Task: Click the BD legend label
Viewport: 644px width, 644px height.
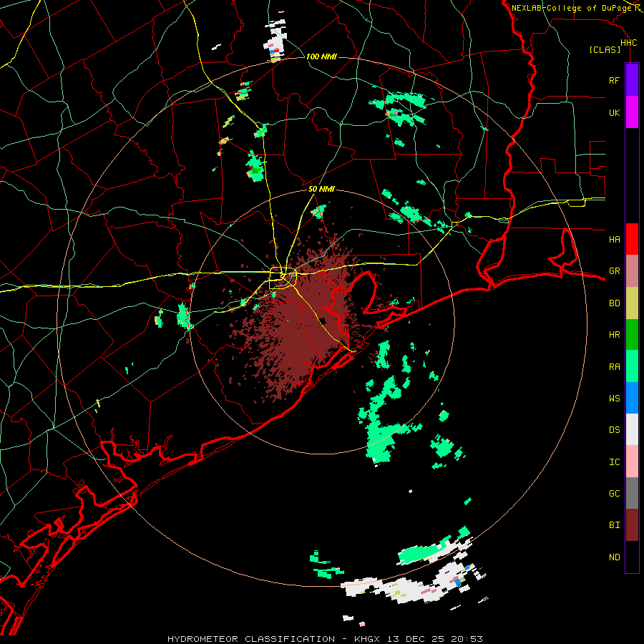Action: 614,303
